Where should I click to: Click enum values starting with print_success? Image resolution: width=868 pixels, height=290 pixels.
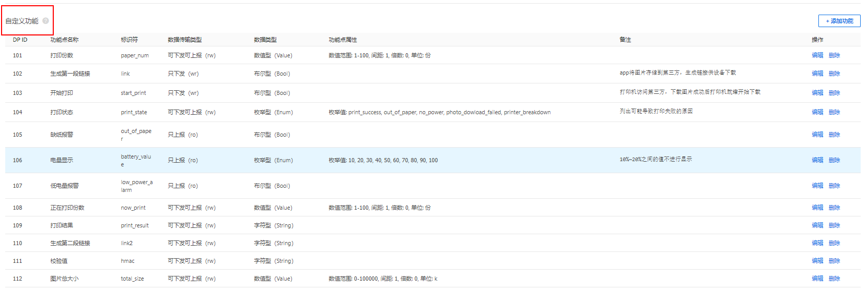tap(439, 112)
